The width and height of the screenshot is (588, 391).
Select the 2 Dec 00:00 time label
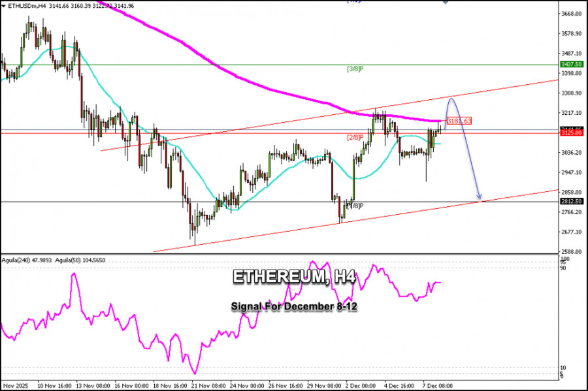pos(361,386)
